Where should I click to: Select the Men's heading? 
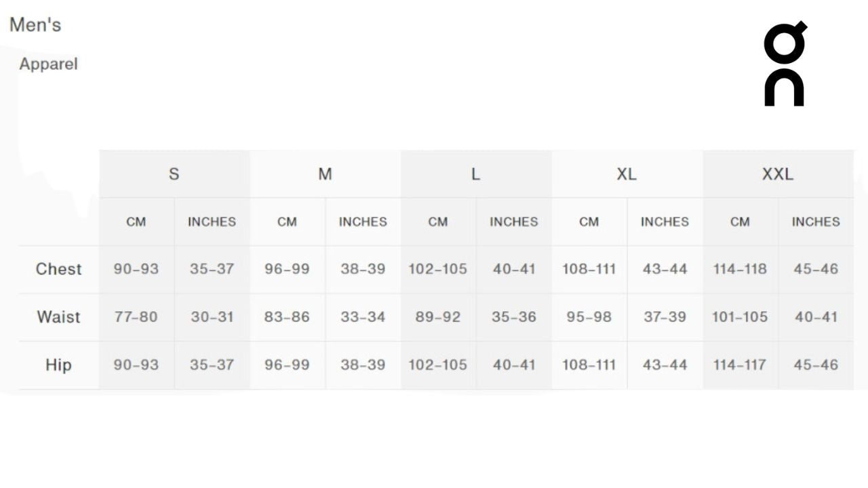pyautogui.click(x=35, y=25)
